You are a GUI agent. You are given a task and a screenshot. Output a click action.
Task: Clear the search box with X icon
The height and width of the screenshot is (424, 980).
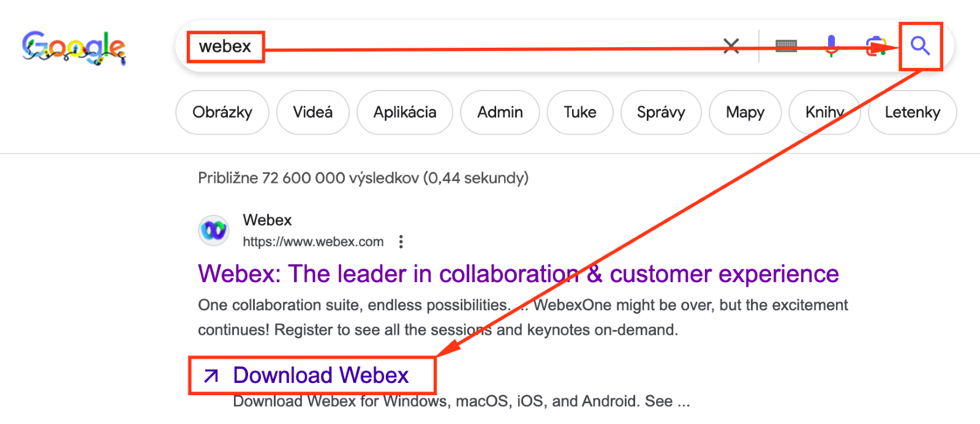click(x=731, y=46)
